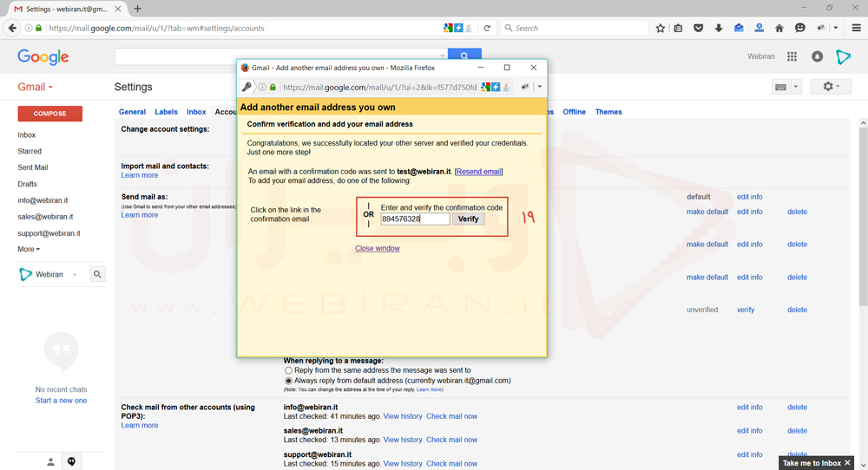The image size is (868, 470).
Task: Open the Drafts folder
Action: 27,184
